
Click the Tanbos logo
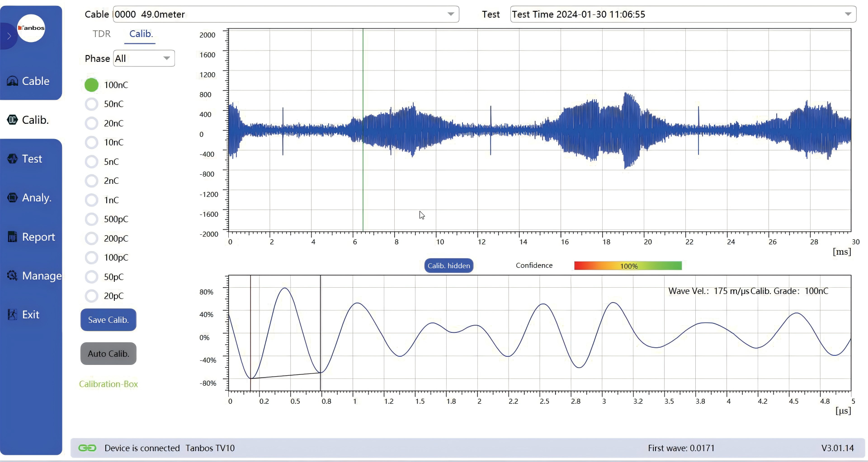click(31, 28)
